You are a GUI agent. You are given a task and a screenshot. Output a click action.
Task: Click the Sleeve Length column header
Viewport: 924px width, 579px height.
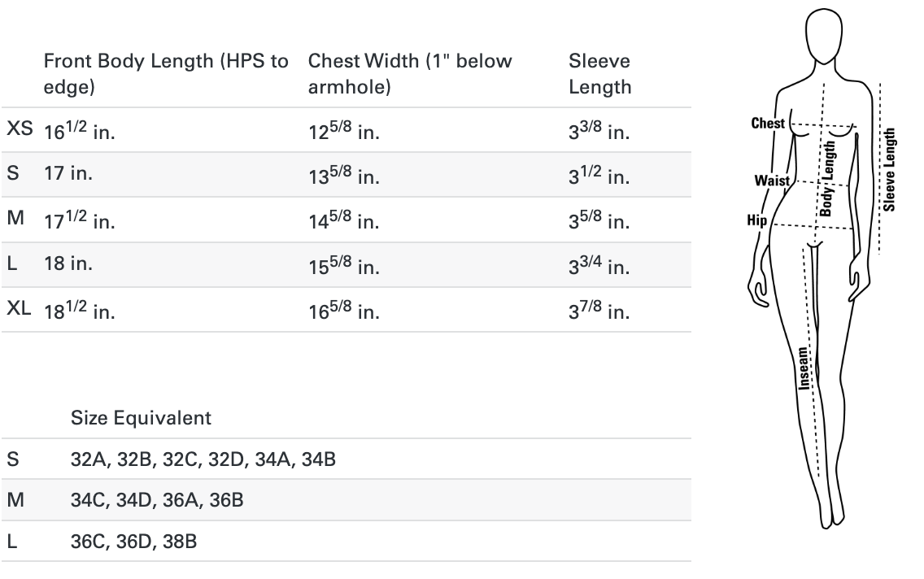pyautogui.click(x=600, y=74)
